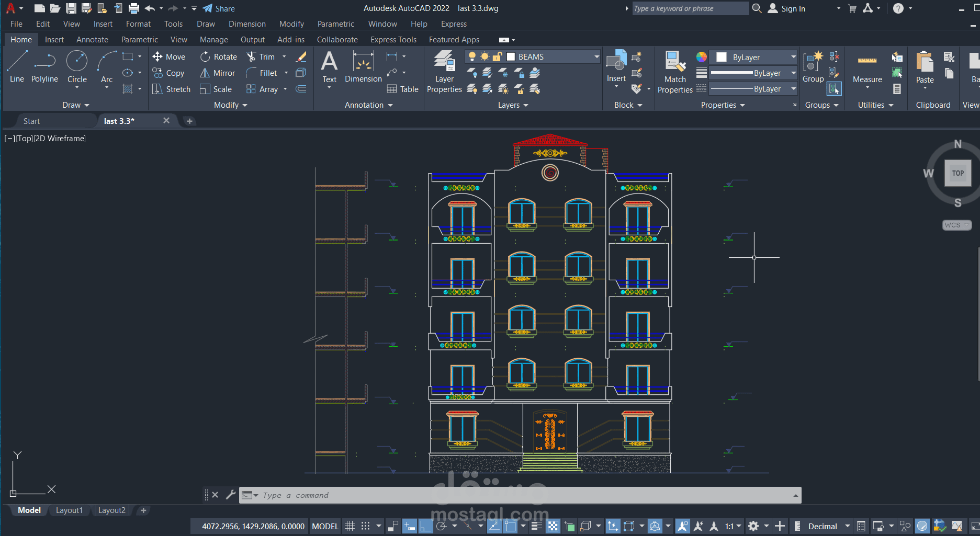The width and height of the screenshot is (980, 536).
Task: Select the Polyline tool
Action: (x=44, y=66)
